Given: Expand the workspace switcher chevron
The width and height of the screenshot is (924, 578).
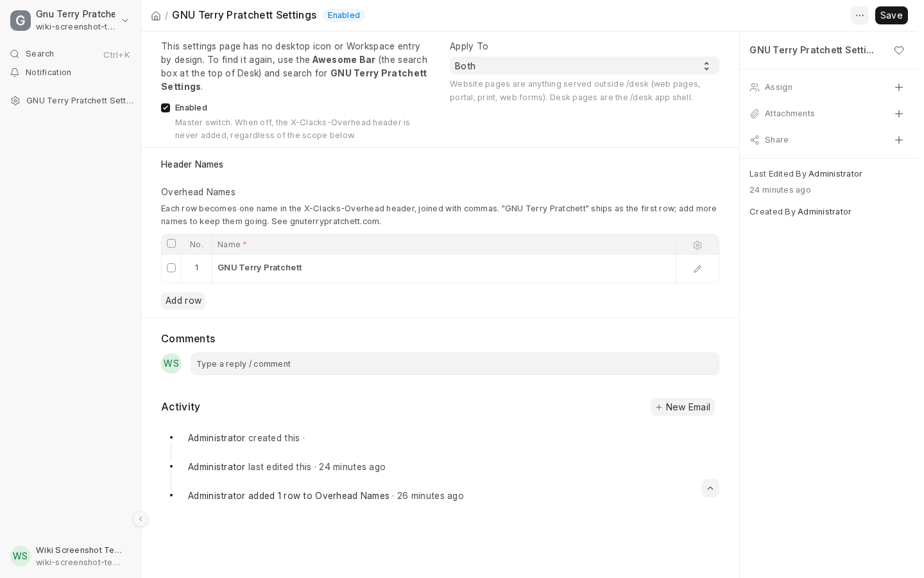Looking at the screenshot, I should click(125, 21).
